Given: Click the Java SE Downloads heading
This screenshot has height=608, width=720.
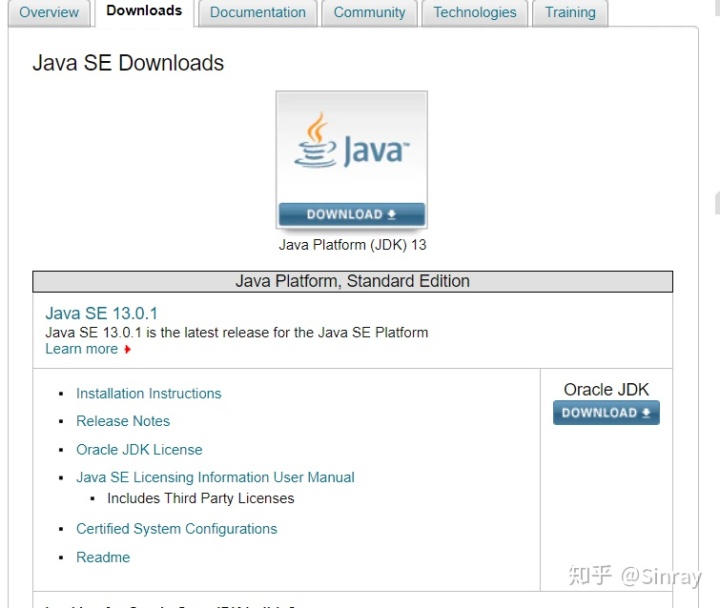Looking at the screenshot, I should (128, 63).
